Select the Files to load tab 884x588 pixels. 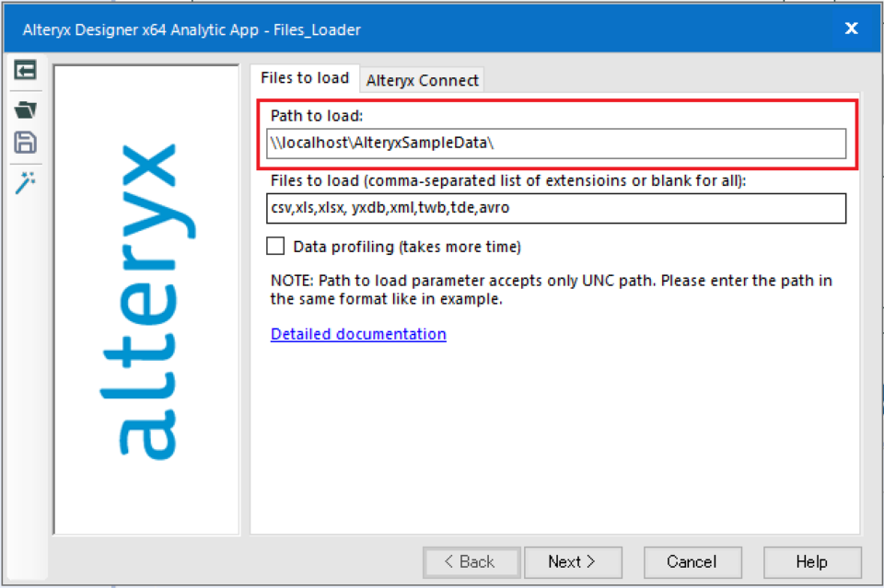pyautogui.click(x=305, y=78)
